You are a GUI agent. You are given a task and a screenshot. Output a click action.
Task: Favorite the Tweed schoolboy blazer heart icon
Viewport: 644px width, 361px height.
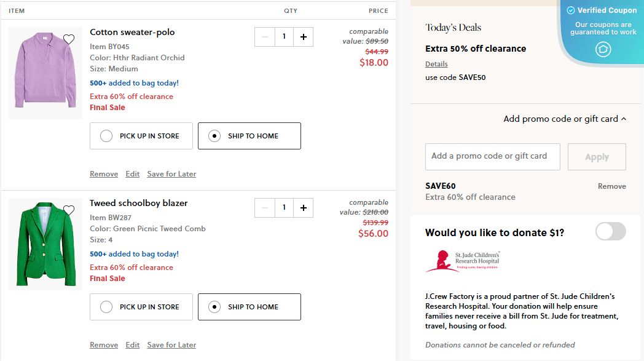(69, 210)
